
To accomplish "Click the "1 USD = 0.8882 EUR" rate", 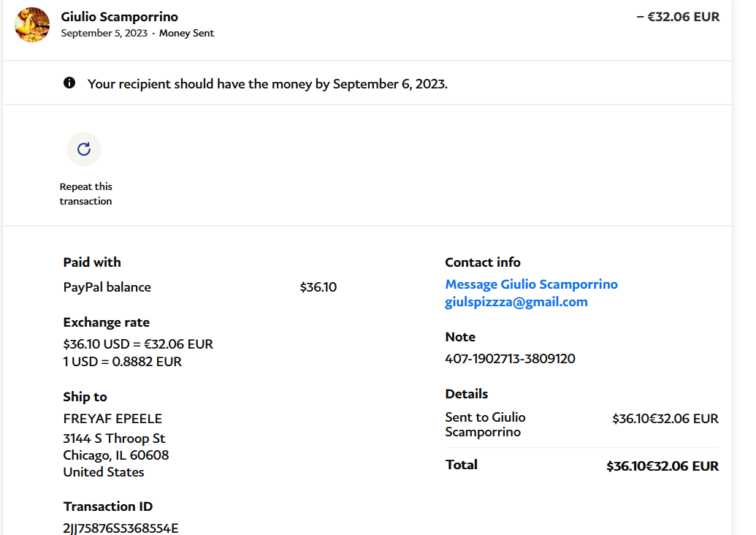I will 123,362.
